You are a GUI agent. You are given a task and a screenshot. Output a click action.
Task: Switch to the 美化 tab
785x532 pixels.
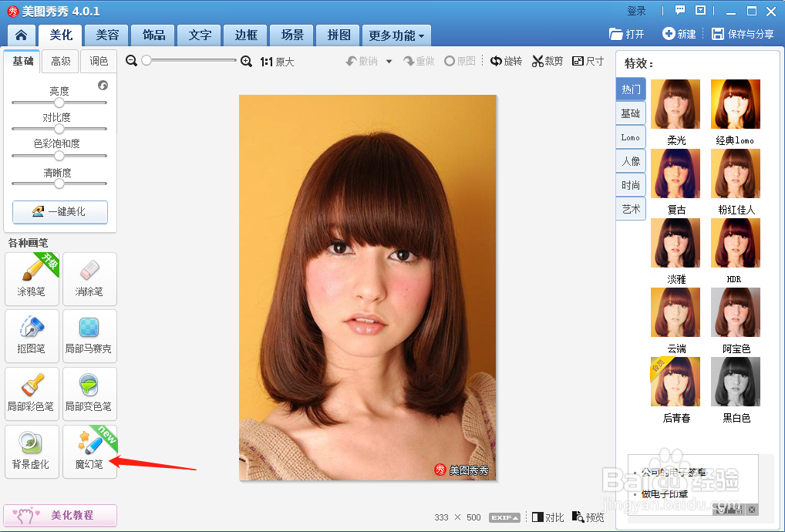click(61, 35)
